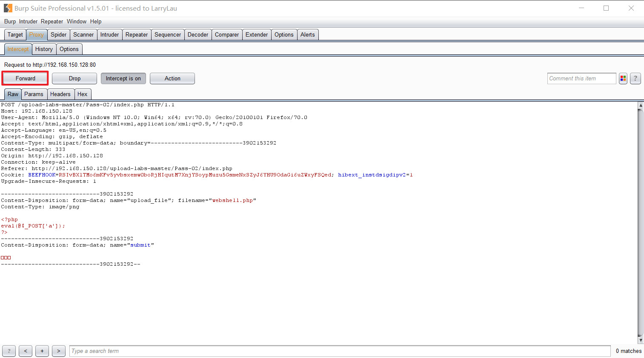Switch to the Comparer tab
644x358 pixels.
tap(227, 35)
